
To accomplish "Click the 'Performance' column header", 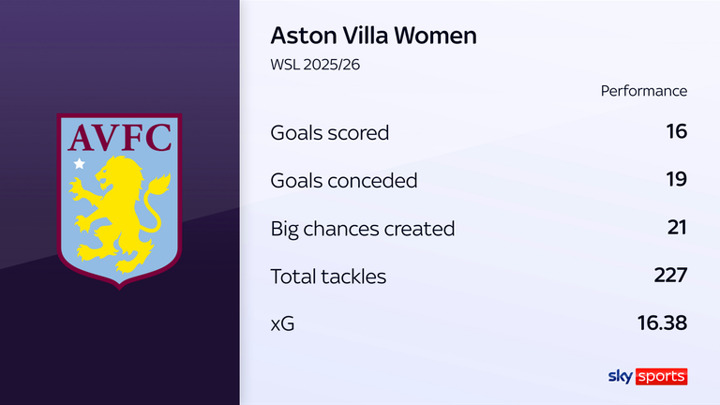I will click(x=643, y=90).
